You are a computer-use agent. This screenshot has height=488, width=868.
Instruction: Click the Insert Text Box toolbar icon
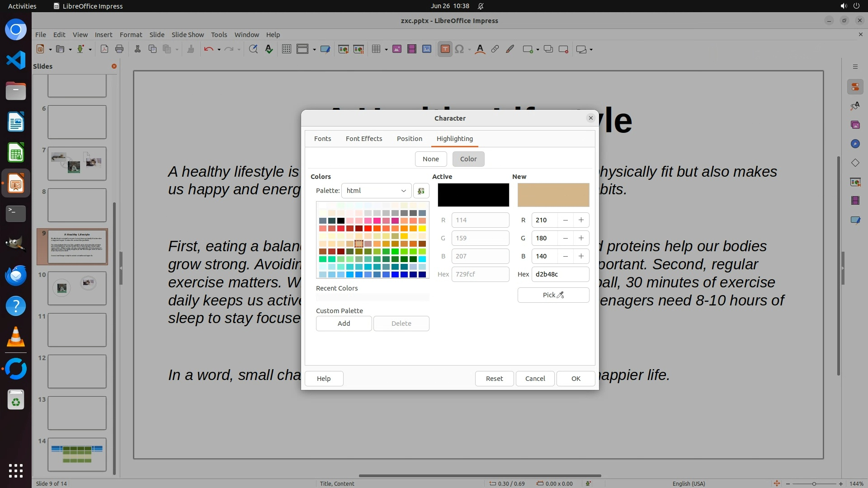(445, 49)
